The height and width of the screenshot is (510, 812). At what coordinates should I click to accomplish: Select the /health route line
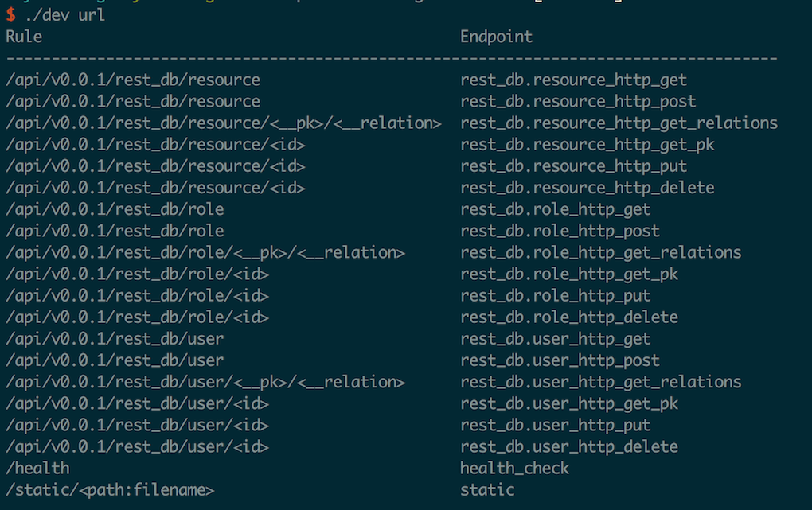click(x=30, y=468)
